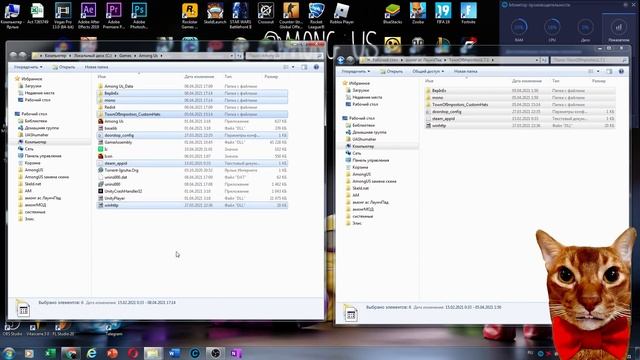This screenshot has width=640, height=360.
Task: Open Vegas Pro 13.0 desktop shortcut
Action: (63, 16)
